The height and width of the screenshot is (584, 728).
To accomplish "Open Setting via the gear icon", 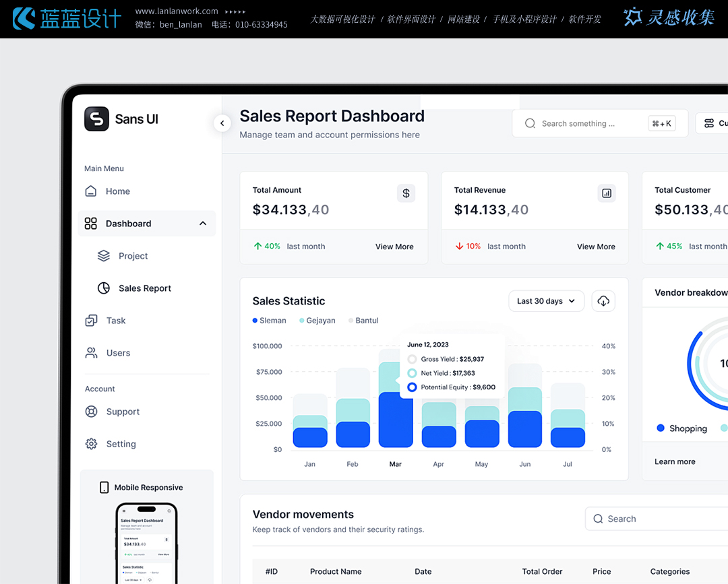I will [91, 444].
